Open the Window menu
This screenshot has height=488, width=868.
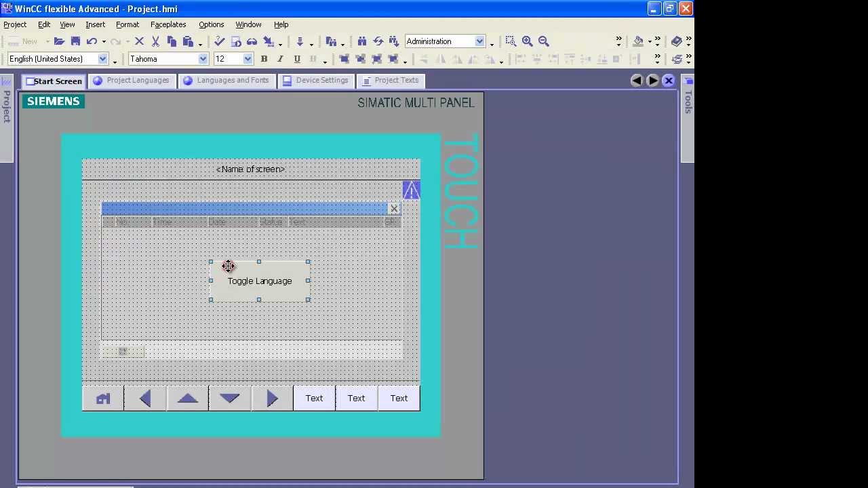(248, 24)
